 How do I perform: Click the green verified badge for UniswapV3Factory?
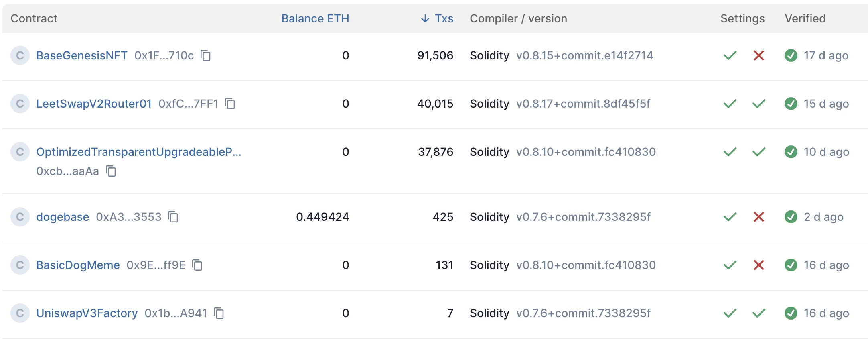(x=791, y=313)
